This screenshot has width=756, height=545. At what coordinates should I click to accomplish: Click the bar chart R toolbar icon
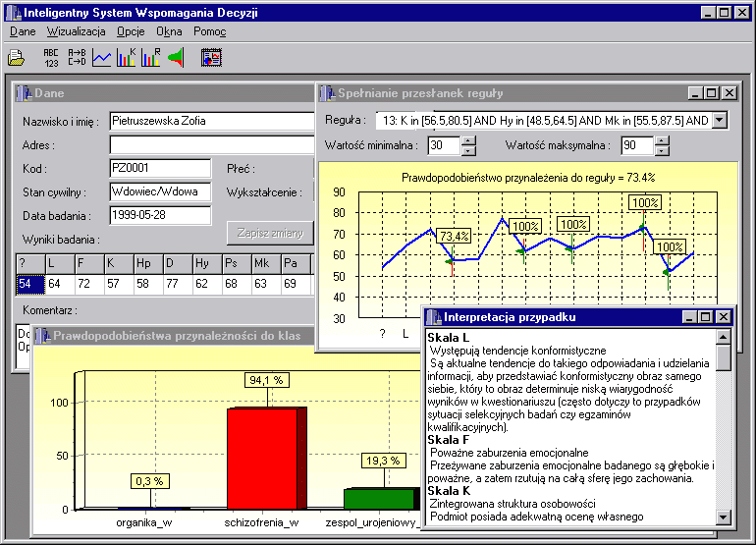point(151,58)
